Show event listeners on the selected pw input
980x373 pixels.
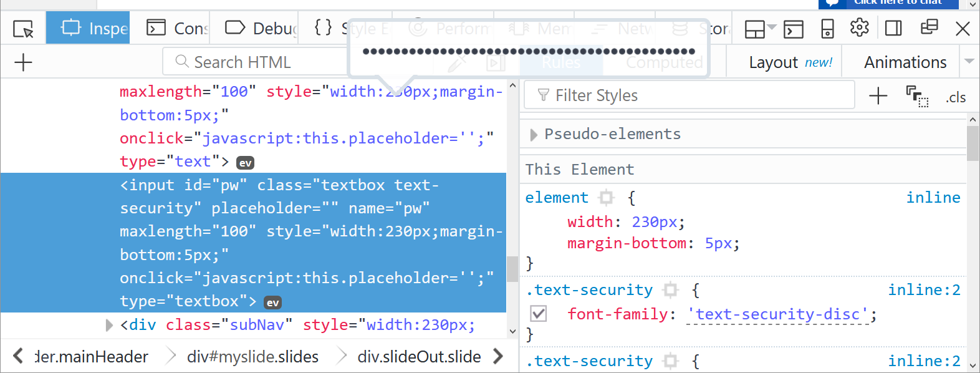272,303
